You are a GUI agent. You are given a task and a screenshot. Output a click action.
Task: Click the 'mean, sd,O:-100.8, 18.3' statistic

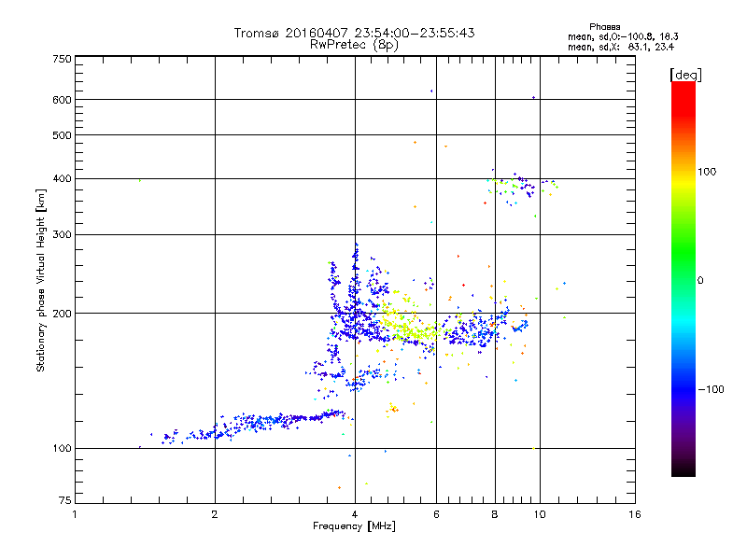pyautogui.click(x=623, y=36)
